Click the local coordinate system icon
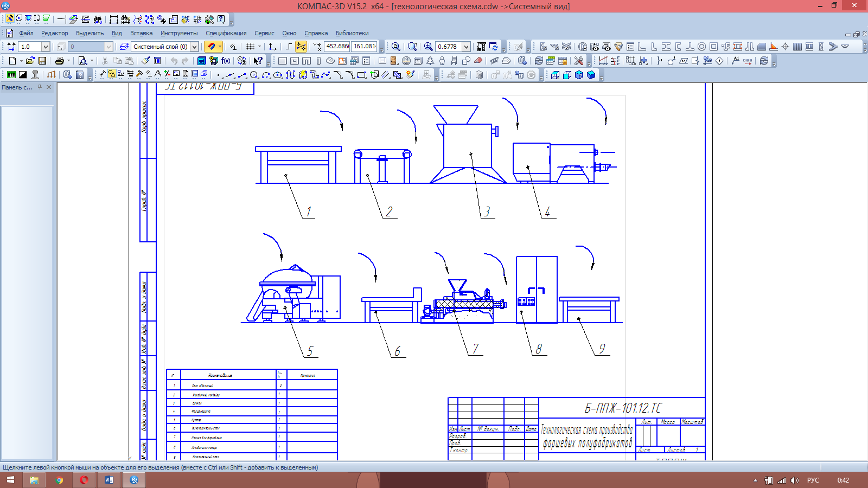This screenshot has width=868, height=488. (x=273, y=47)
